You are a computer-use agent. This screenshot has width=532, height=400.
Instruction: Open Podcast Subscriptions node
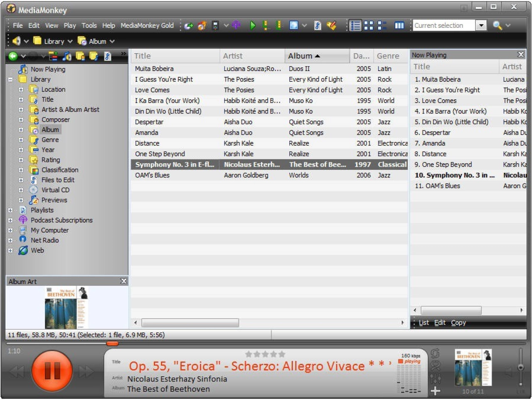(62, 220)
